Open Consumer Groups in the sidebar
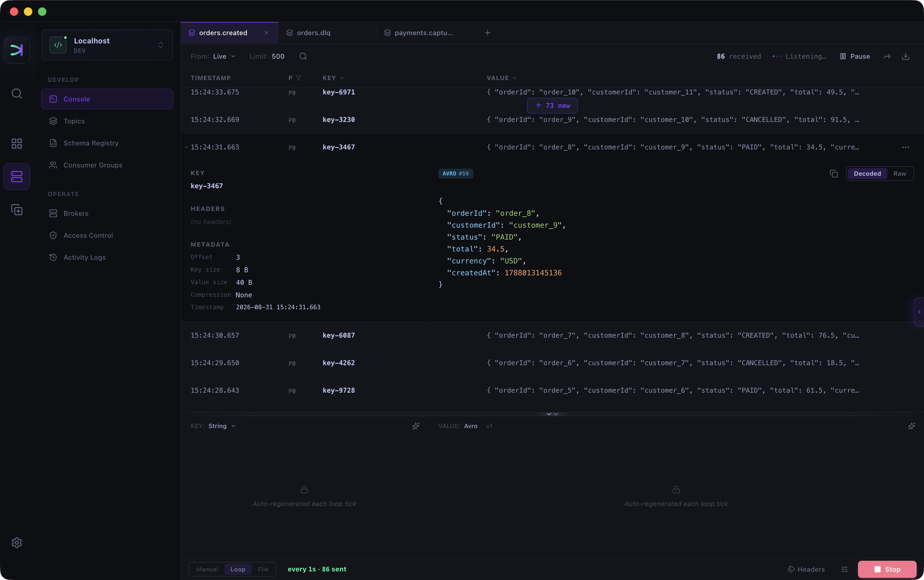This screenshot has height=580, width=924. coord(107,165)
